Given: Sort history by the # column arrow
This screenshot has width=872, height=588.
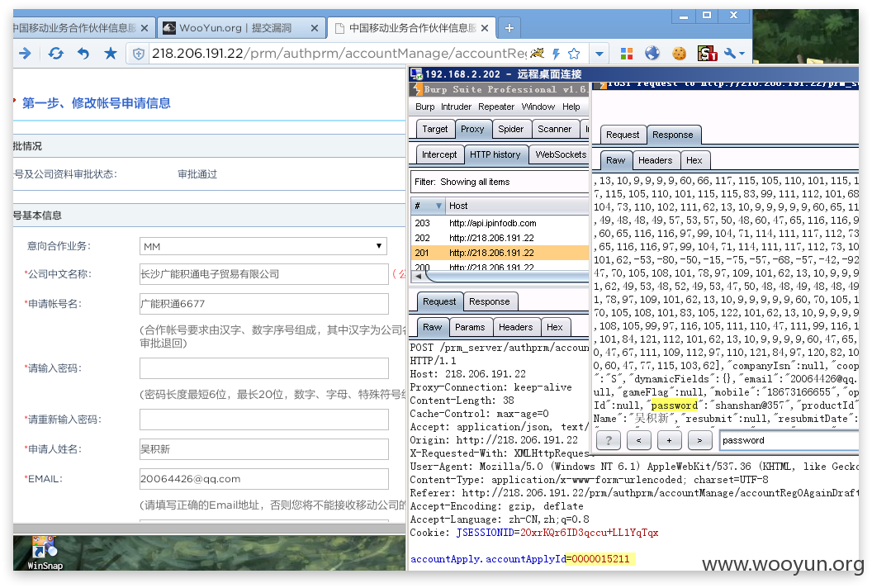Looking at the screenshot, I should (x=438, y=206).
